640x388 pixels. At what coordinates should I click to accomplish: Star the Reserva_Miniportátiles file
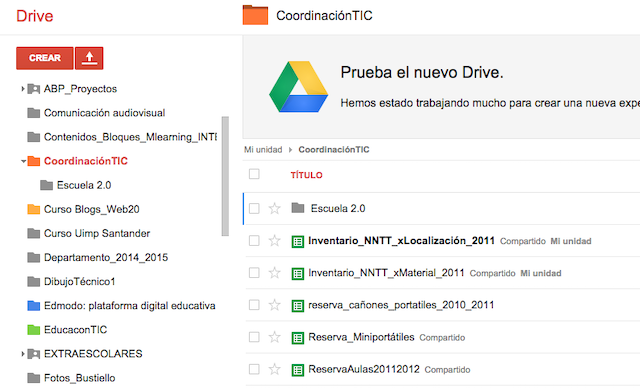[x=275, y=337]
